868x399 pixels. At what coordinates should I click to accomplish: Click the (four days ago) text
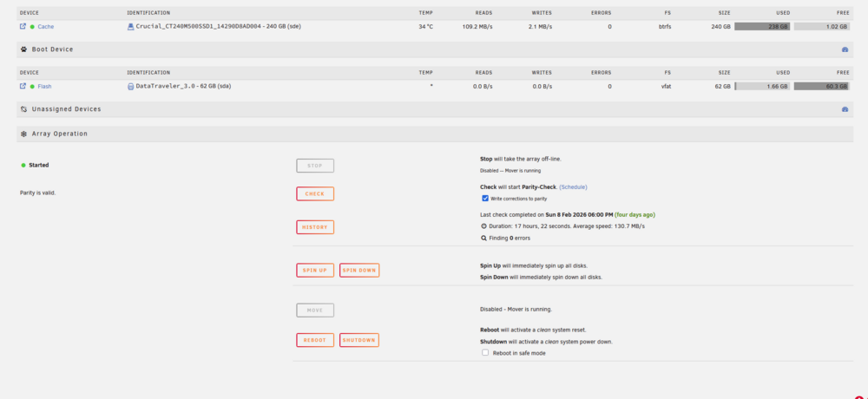tap(635, 215)
